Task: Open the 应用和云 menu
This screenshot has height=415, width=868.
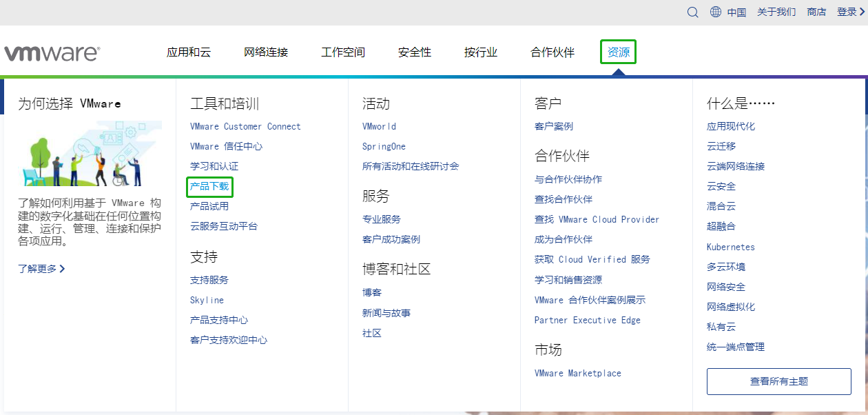Action: click(189, 52)
